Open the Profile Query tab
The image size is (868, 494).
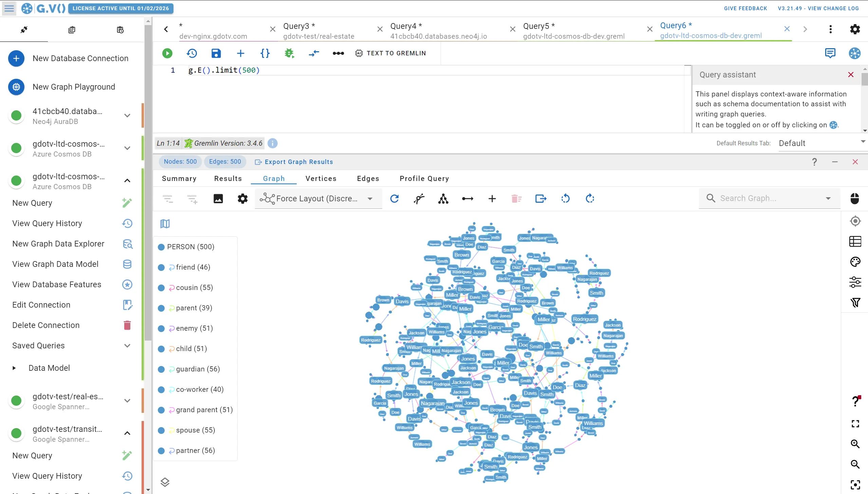(x=424, y=179)
